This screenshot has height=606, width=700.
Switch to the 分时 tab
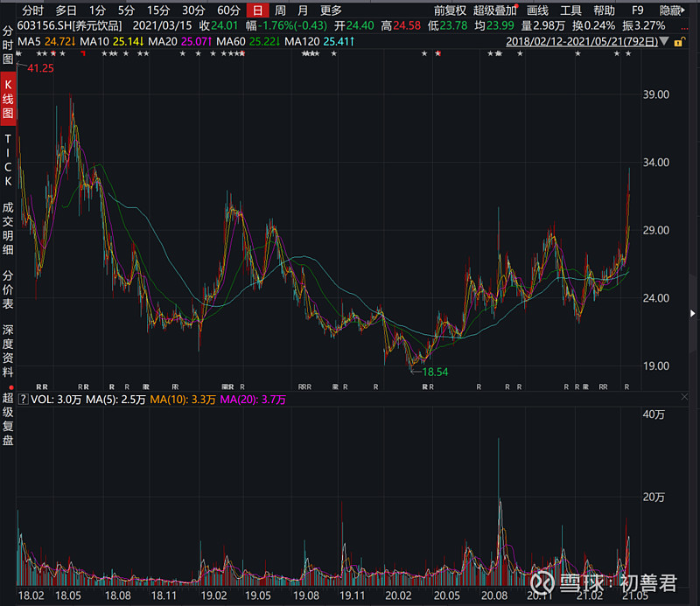click(x=32, y=10)
